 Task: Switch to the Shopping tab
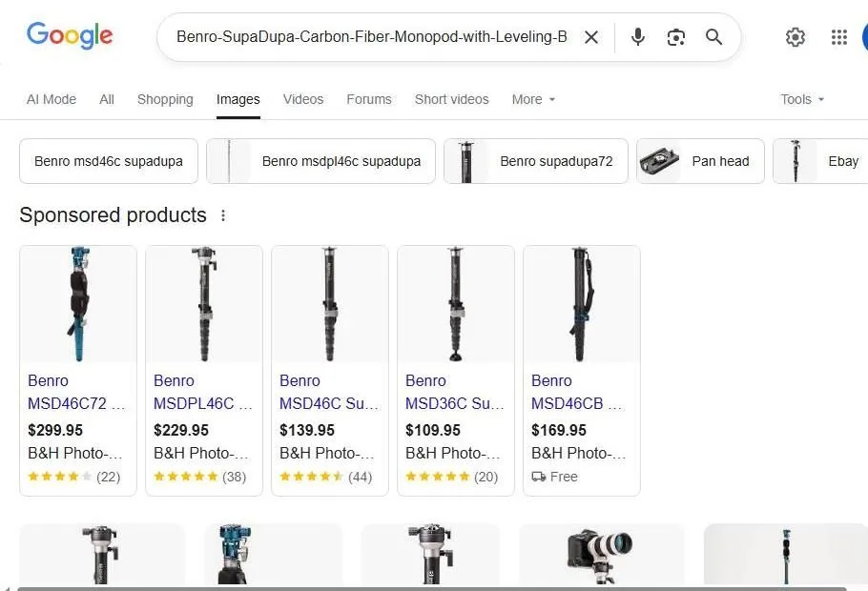click(x=165, y=99)
